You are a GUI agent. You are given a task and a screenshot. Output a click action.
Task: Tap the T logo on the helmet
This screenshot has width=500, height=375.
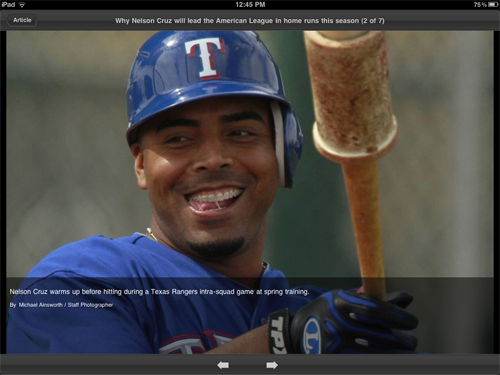tap(204, 58)
